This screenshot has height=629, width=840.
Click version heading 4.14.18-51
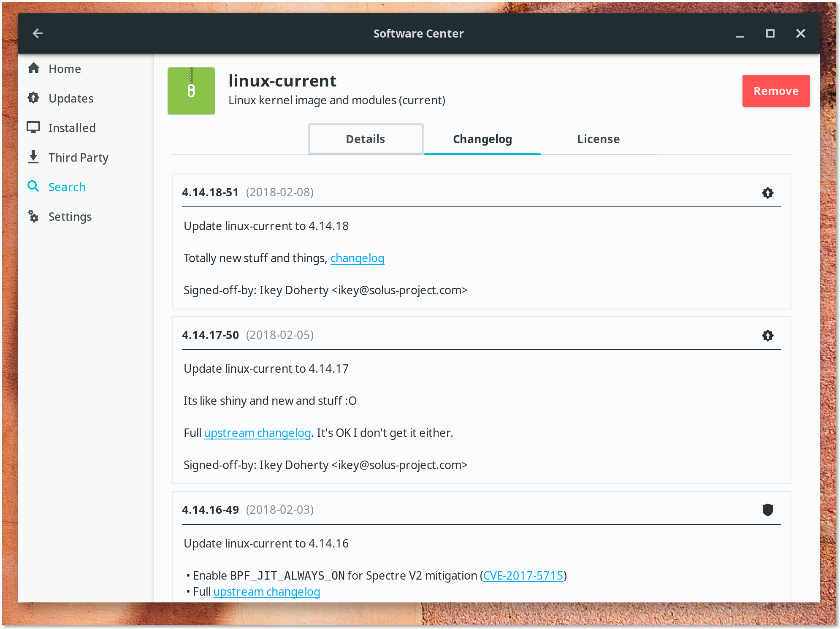pos(210,192)
